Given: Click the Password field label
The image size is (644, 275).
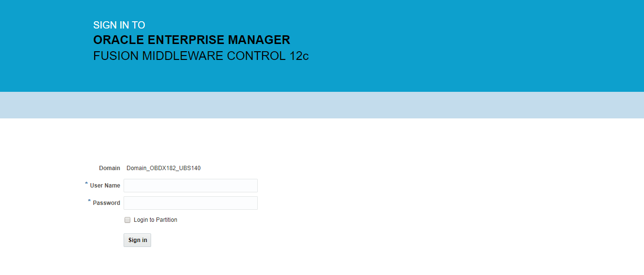Looking at the screenshot, I should pyautogui.click(x=106, y=203).
